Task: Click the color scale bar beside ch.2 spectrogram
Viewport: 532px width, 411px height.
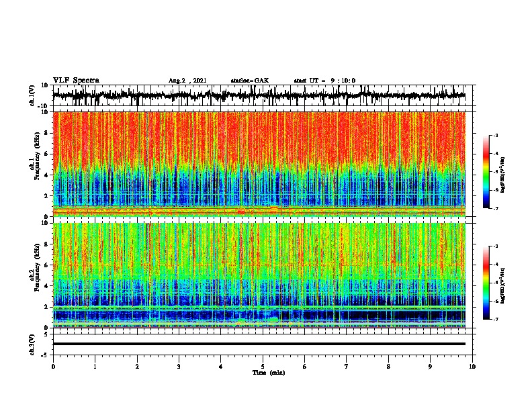Action: tap(486, 283)
